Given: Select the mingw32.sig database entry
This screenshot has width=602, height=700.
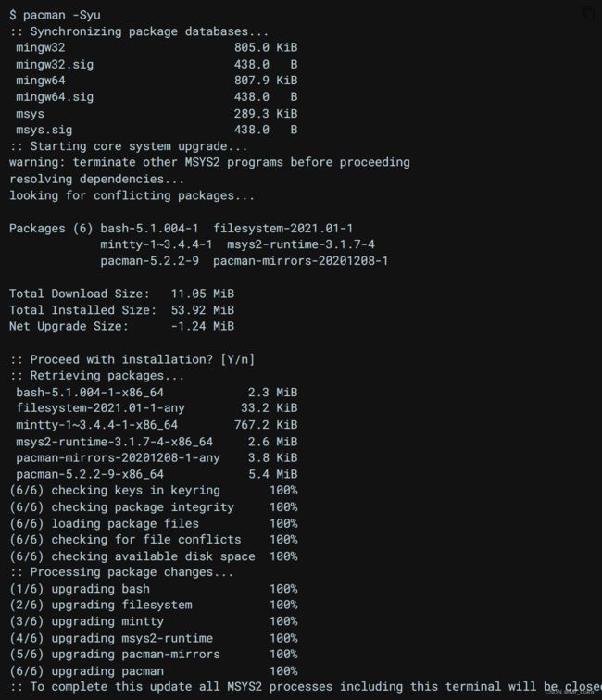Looking at the screenshot, I should [x=157, y=64].
